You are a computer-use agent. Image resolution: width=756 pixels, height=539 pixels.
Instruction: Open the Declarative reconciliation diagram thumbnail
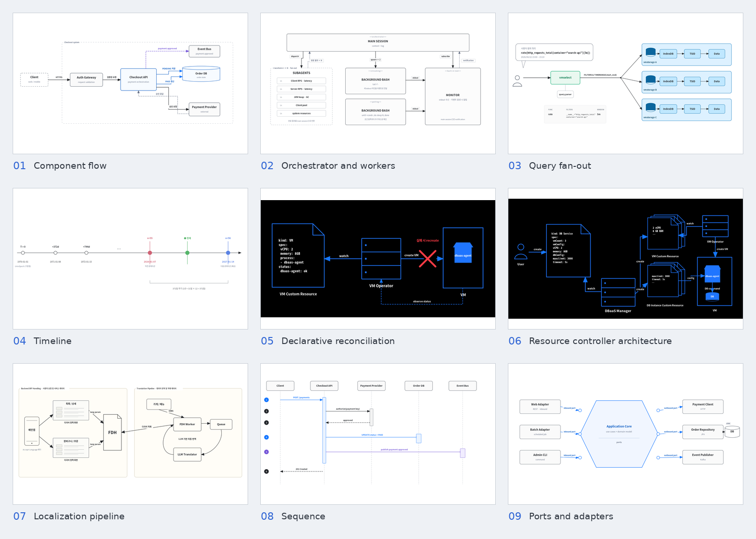[x=378, y=259]
